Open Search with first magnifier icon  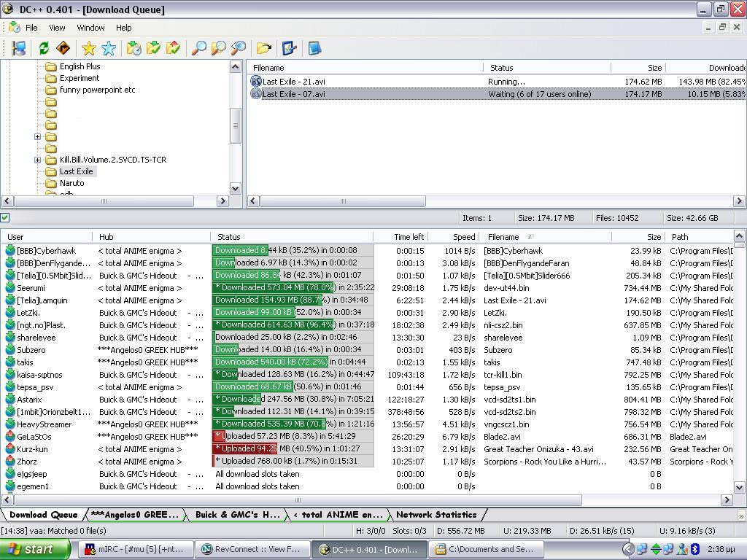coord(198,48)
